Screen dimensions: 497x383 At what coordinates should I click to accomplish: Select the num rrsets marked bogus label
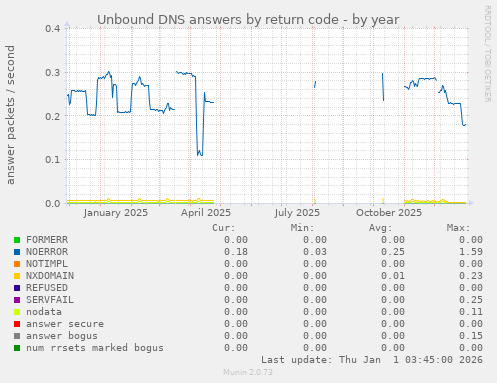pyautogui.click(x=95, y=348)
